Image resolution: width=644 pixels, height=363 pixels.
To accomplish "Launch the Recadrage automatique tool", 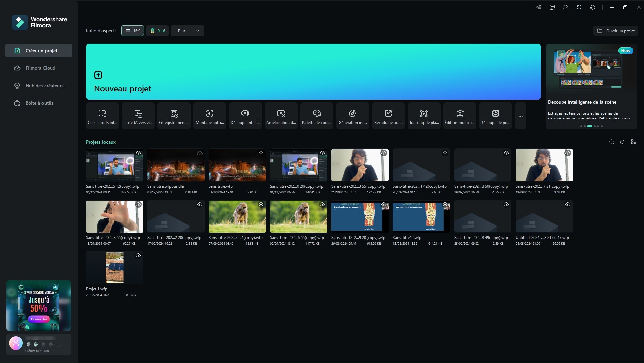I will tap(388, 116).
